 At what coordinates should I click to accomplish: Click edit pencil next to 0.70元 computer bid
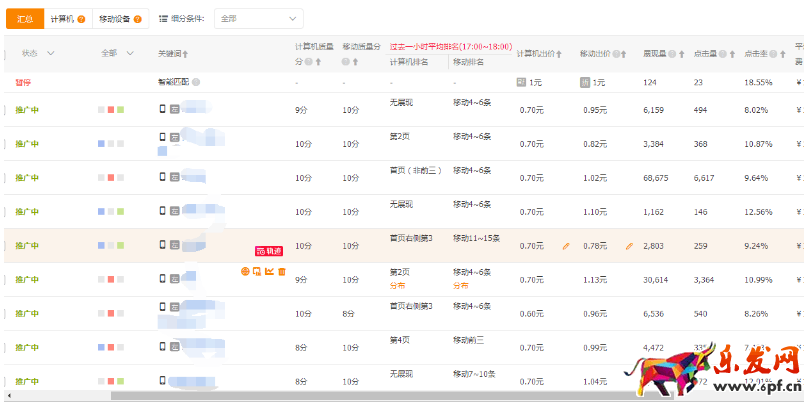[x=566, y=246]
